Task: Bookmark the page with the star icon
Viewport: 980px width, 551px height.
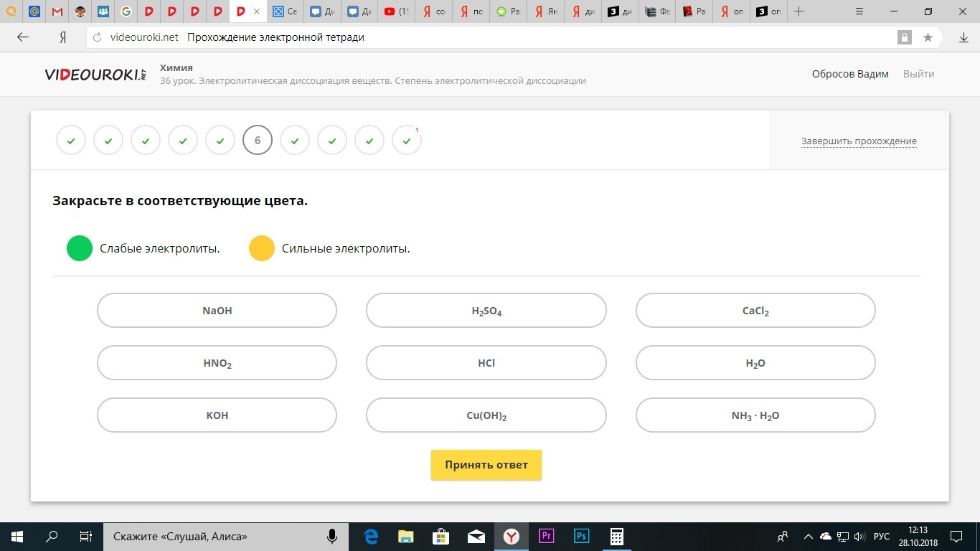Action: pos(928,37)
